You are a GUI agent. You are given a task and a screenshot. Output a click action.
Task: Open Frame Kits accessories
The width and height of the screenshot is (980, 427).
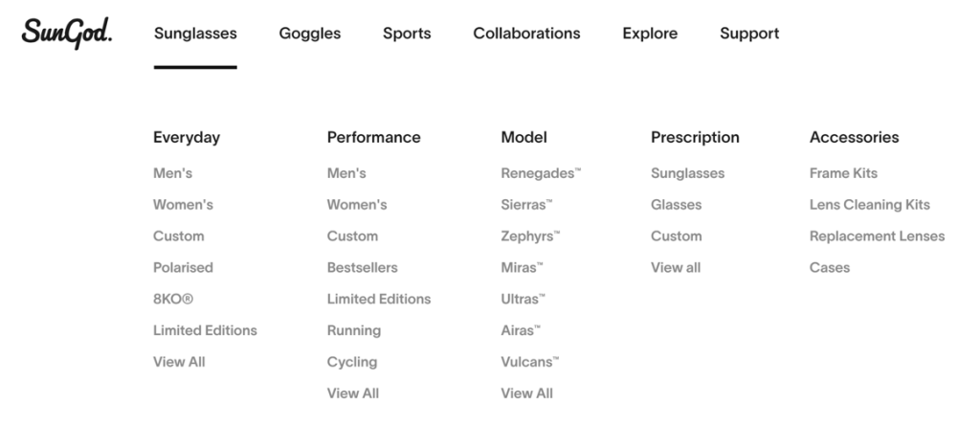click(843, 173)
